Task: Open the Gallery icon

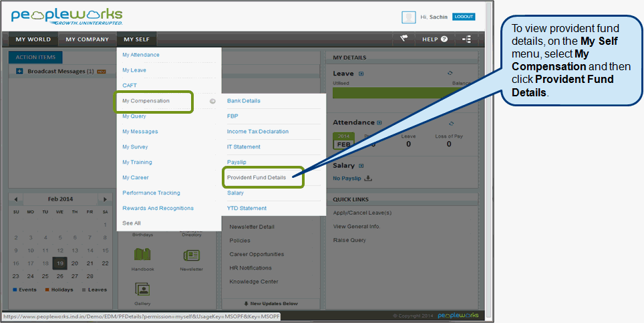Action: pyautogui.click(x=142, y=290)
